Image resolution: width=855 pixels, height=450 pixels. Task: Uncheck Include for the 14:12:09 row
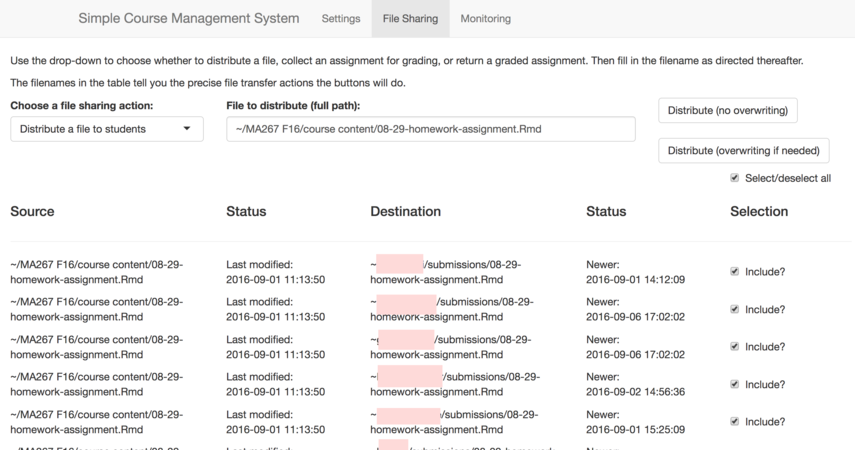pyautogui.click(x=734, y=272)
